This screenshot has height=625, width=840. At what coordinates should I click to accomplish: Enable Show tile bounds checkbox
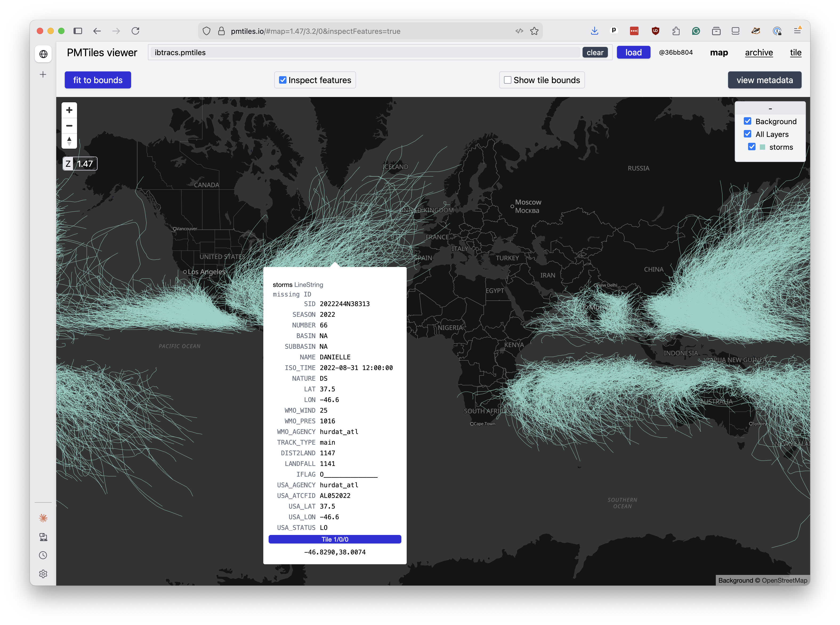508,80
